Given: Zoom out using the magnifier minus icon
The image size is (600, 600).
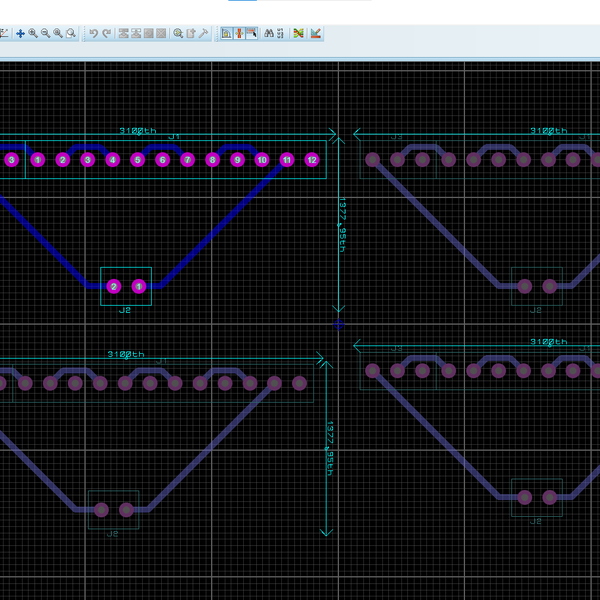Looking at the screenshot, I should [45, 33].
